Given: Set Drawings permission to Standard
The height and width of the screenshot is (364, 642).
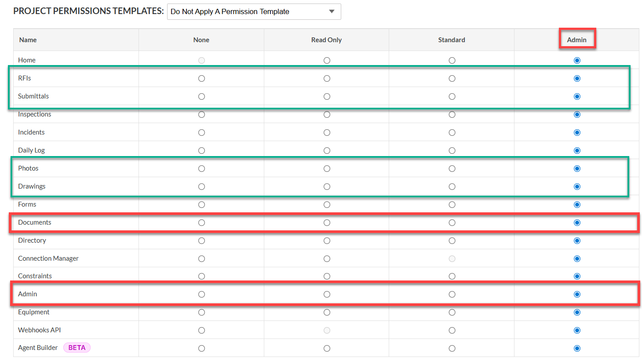Looking at the screenshot, I should 452,187.
